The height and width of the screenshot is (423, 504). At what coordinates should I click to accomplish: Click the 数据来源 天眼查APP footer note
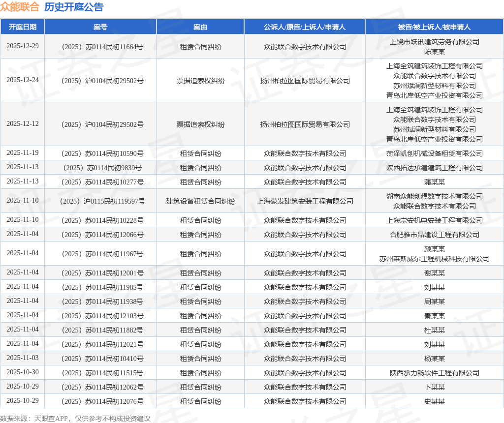point(75,419)
